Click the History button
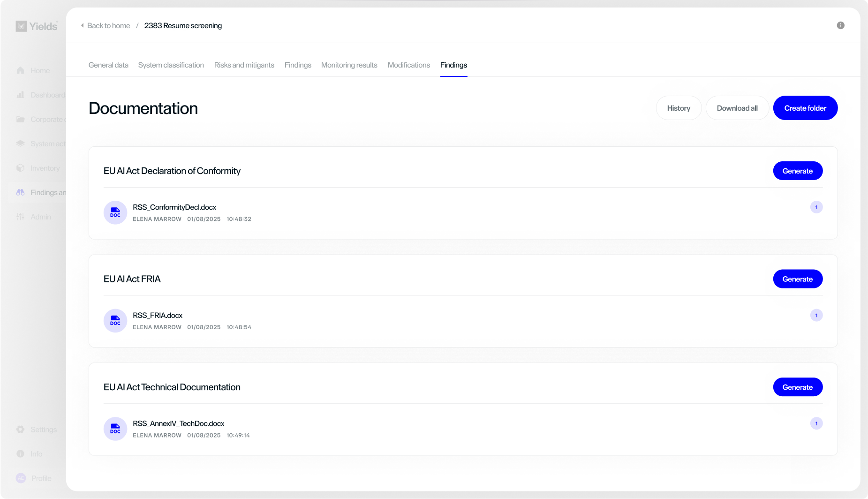The image size is (868, 499). tap(679, 108)
